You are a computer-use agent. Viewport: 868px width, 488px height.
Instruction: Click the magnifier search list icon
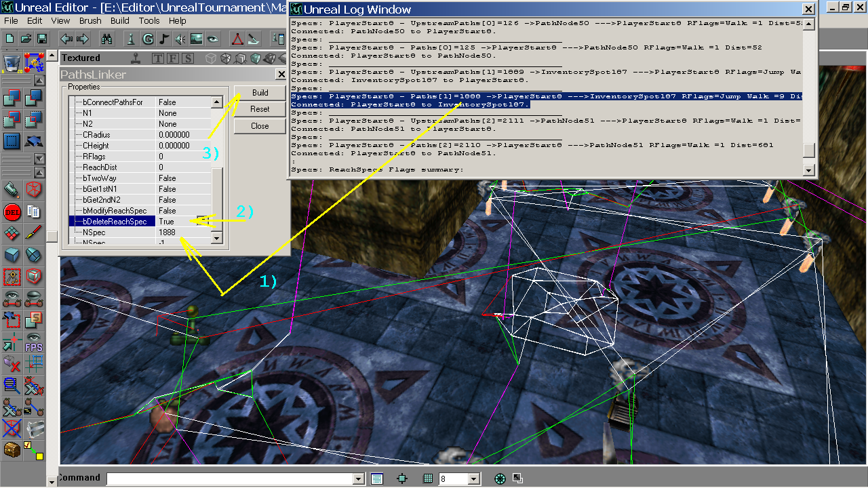pyautogui.click(x=11, y=386)
